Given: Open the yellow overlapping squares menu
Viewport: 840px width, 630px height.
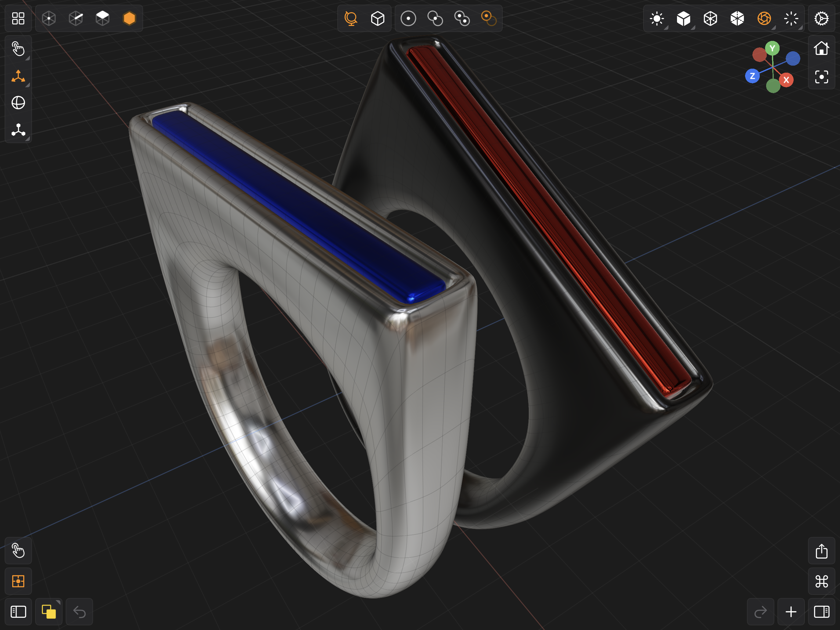Looking at the screenshot, I should coord(49,612).
